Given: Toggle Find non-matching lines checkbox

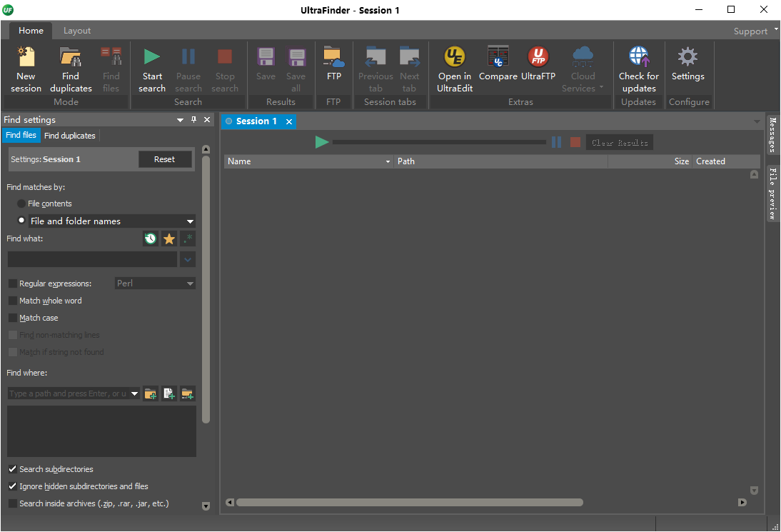Looking at the screenshot, I should [13, 335].
